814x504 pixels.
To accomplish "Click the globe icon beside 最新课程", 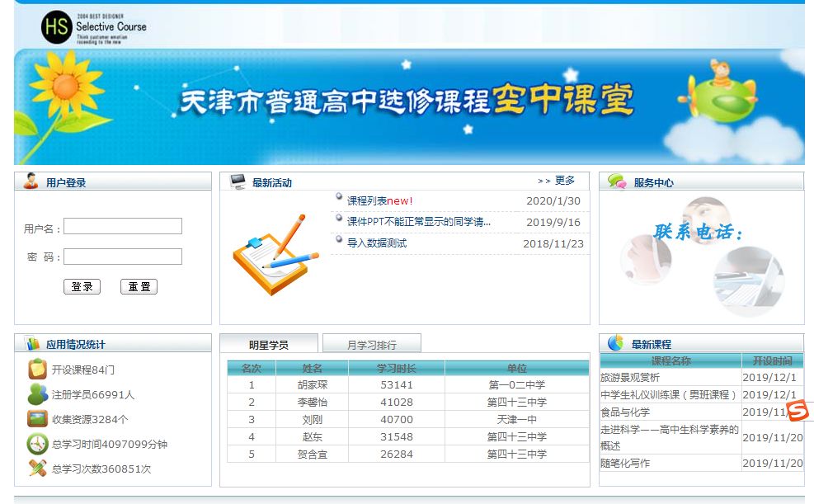I will pos(616,342).
